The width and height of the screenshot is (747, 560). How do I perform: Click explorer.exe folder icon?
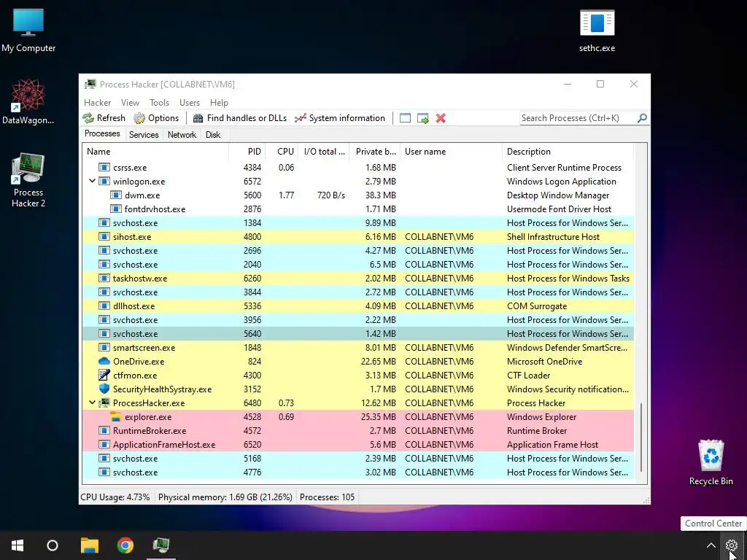116,416
